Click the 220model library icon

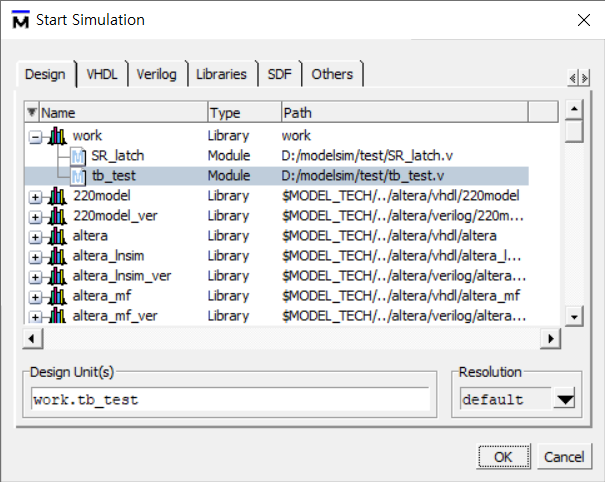pyautogui.click(x=57, y=196)
